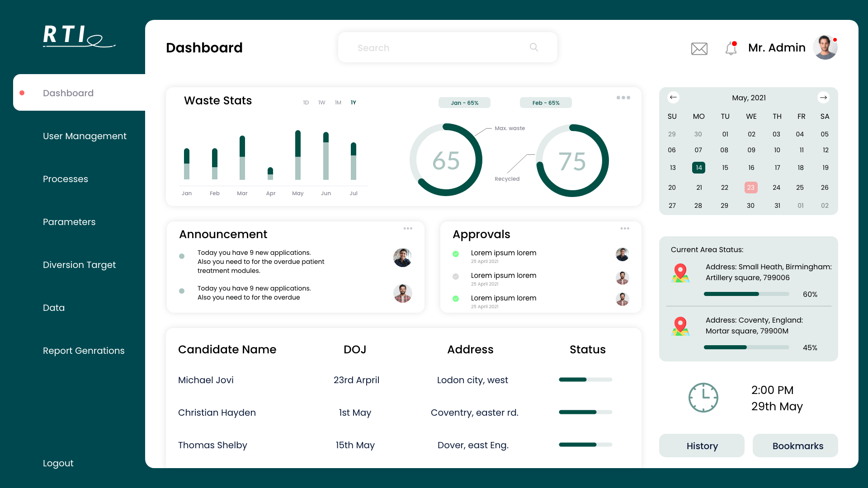Click the Search input field
This screenshot has width=868, height=488.
tap(434, 47)
